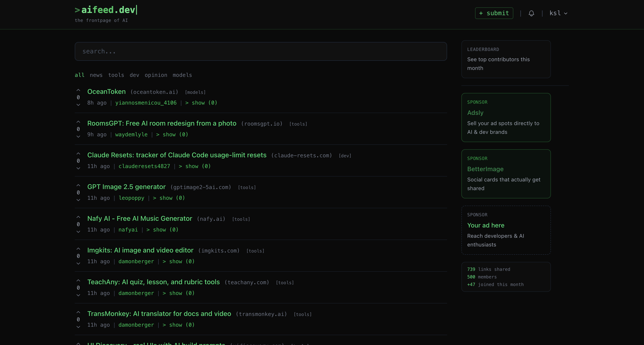Downvote the TeachAny post
This screenshot has width=644, height=345.
click(78, 295)
